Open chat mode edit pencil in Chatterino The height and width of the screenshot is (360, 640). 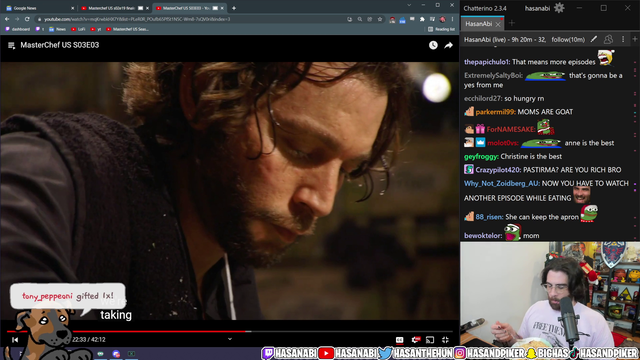click(594, 39)
